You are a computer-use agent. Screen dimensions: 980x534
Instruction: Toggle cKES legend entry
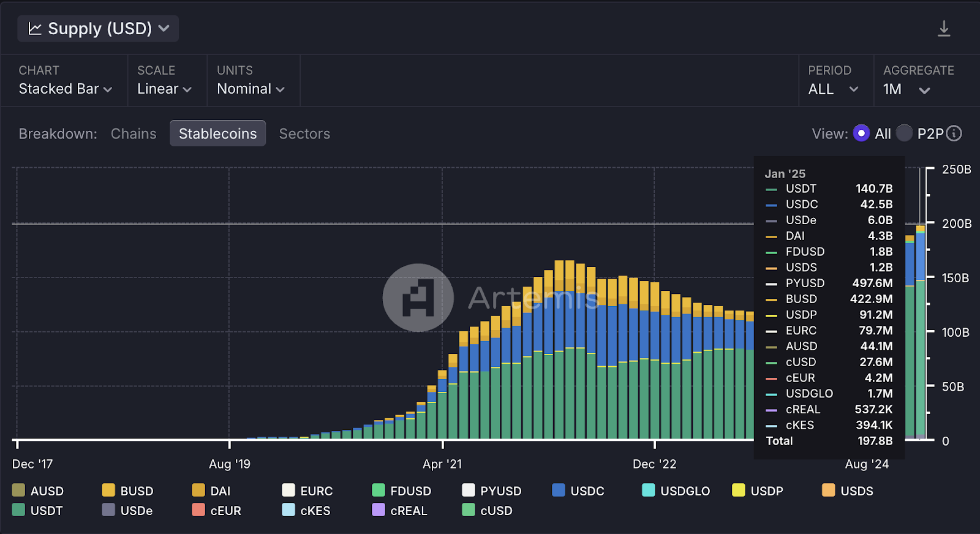[306, 510]
